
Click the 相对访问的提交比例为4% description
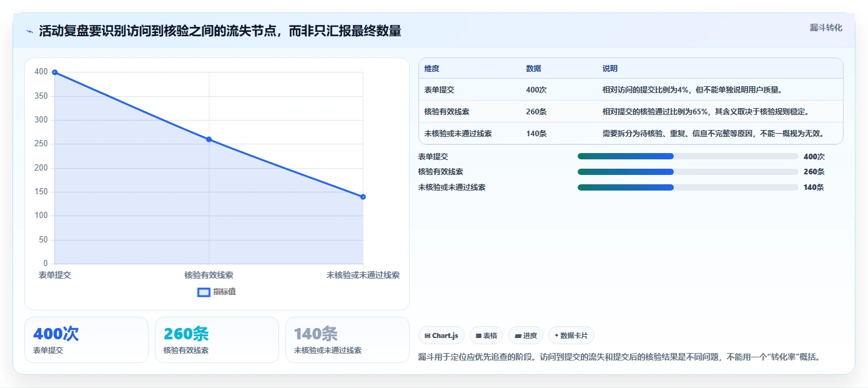pyautogui.click(x=693, y=90)
